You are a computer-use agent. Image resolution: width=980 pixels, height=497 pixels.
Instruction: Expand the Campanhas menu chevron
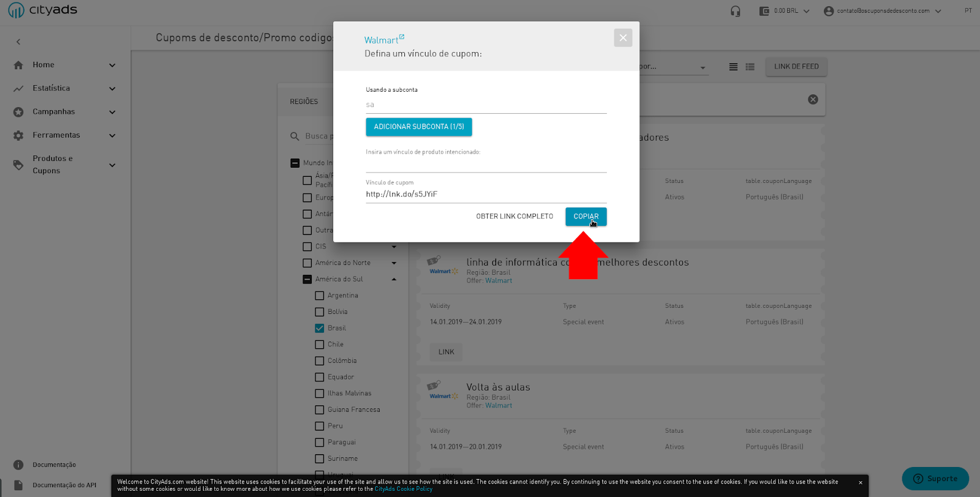112,112
